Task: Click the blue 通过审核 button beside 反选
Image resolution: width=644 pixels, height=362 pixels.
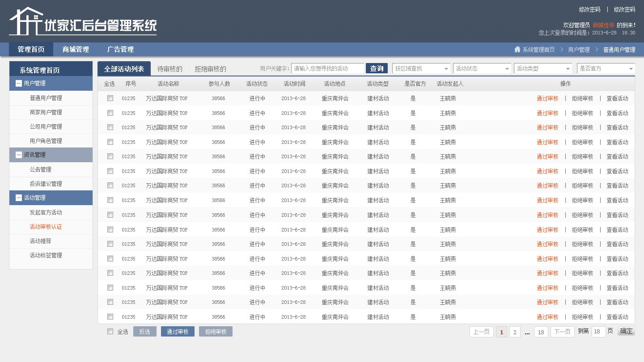Action: [178, 332]
